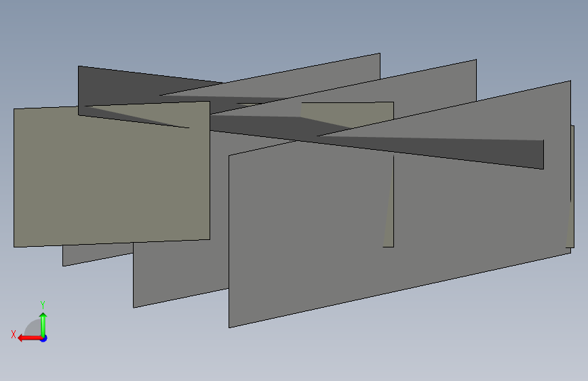Click the blue Z axis dot on triad
588x381 pixels.
(44, 338)
